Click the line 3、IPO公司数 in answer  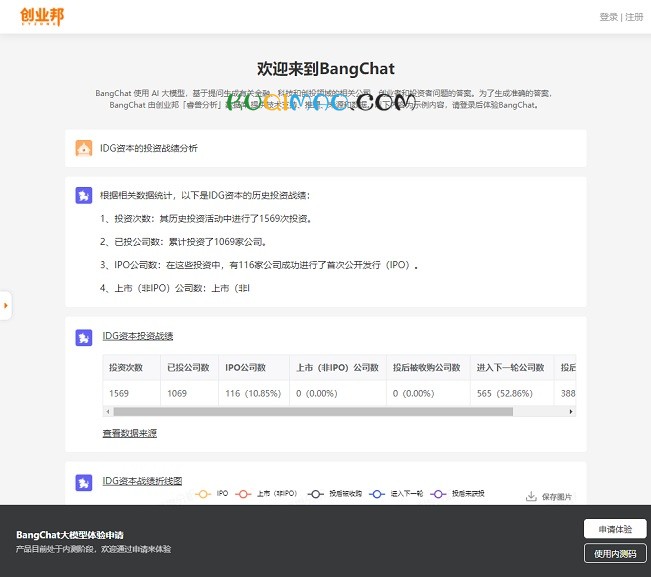click(259, 265)
